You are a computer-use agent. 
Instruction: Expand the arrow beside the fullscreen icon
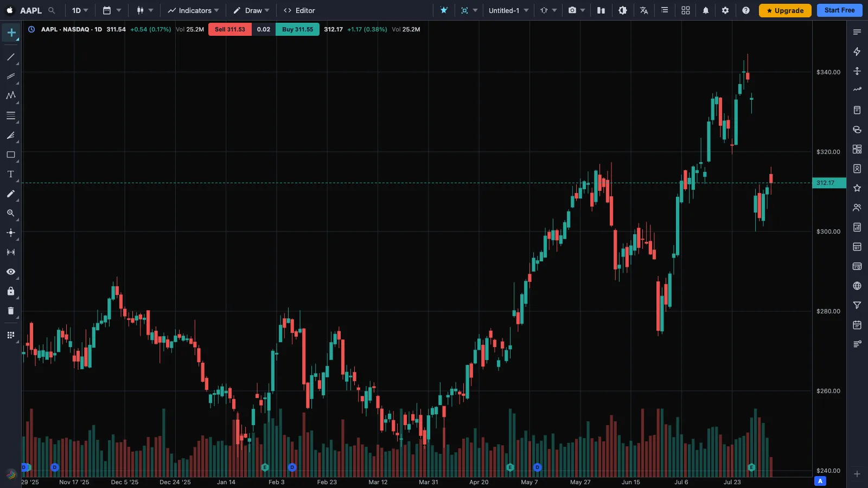(475, 10)
